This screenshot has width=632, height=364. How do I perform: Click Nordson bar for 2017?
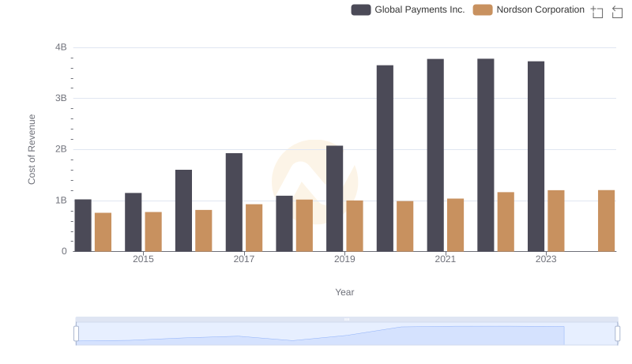click(254, 228)
